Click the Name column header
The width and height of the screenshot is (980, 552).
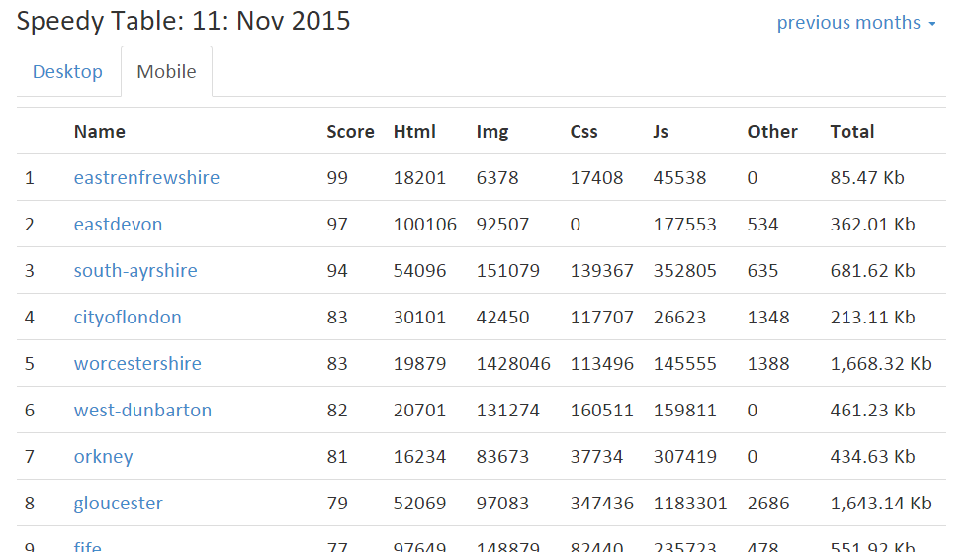[x=99, y=132]
